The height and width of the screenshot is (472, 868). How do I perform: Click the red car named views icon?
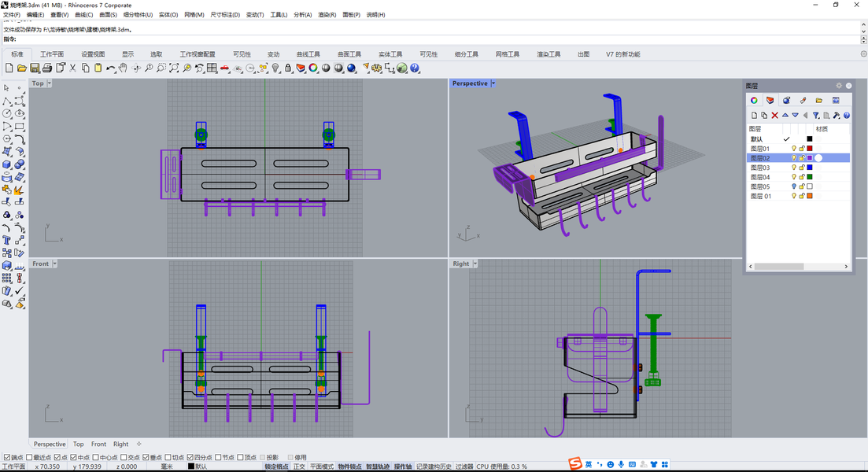(224, 68)
